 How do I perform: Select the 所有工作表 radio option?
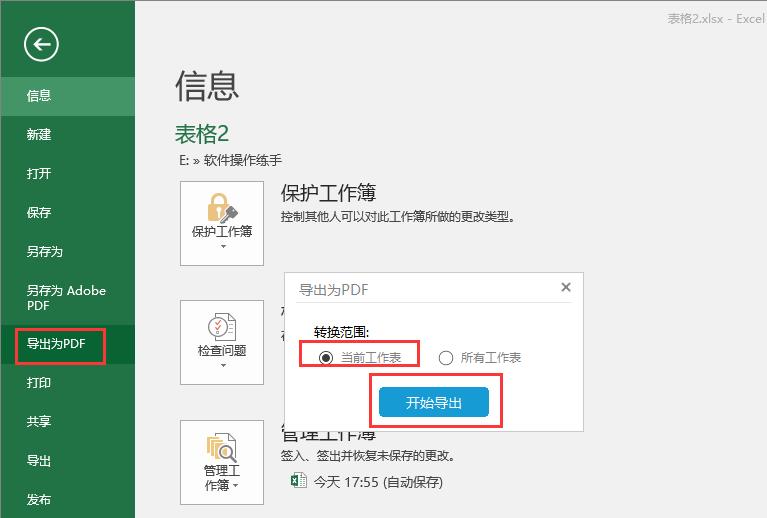[446, 357]
